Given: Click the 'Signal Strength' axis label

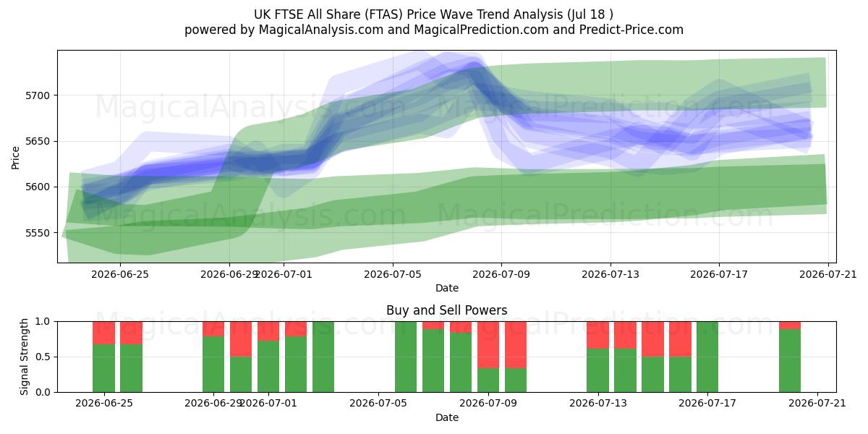Looking at the screenshot, I should [25, 357].
